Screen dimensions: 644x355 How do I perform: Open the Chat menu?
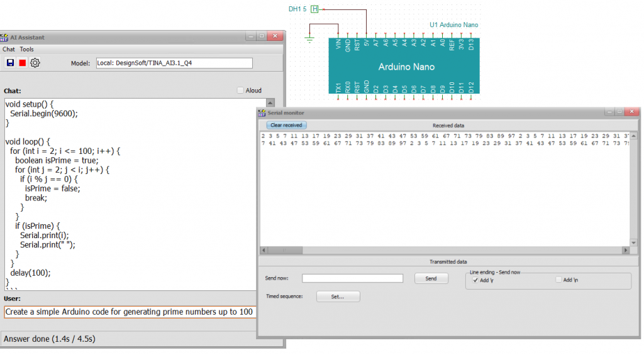point(9,49)
